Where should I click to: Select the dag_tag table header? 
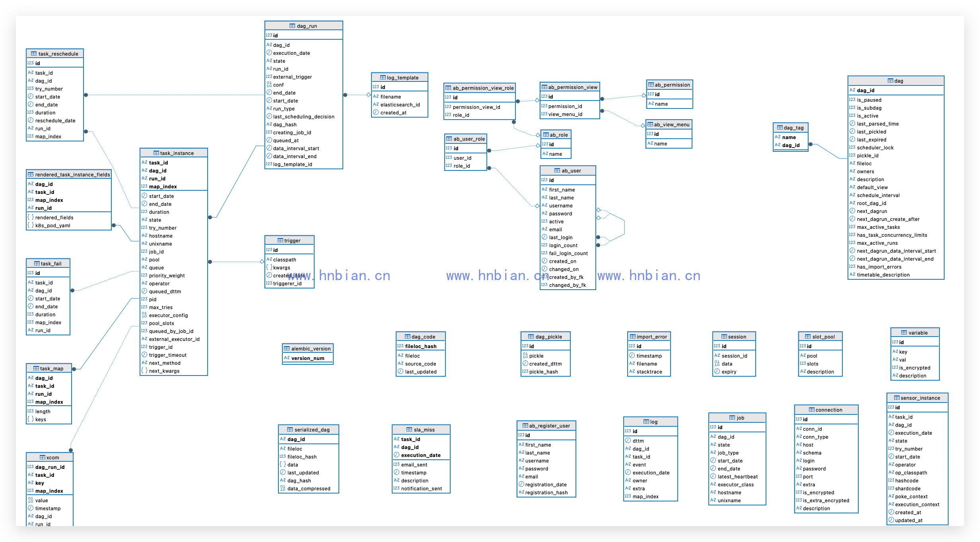tap(791, 128)
